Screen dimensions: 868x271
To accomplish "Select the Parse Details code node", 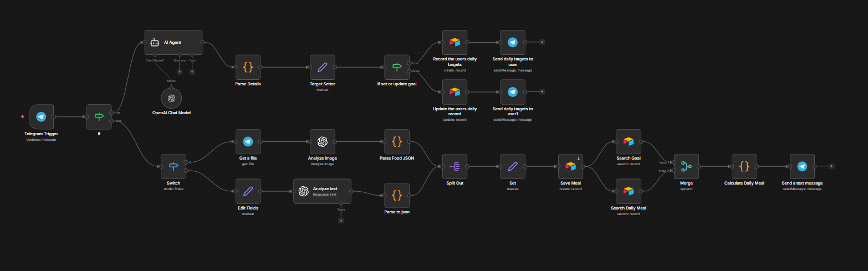I will tap(248, 67).
